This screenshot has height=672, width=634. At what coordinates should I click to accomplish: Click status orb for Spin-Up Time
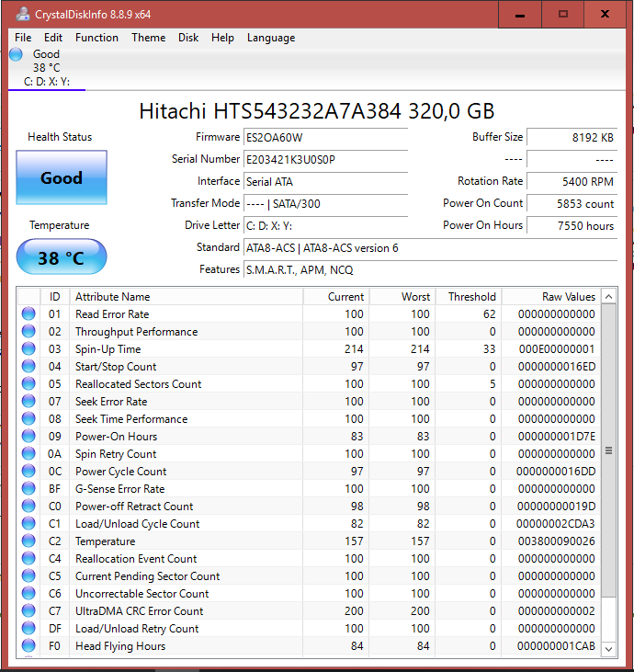[x=28, y=348]
